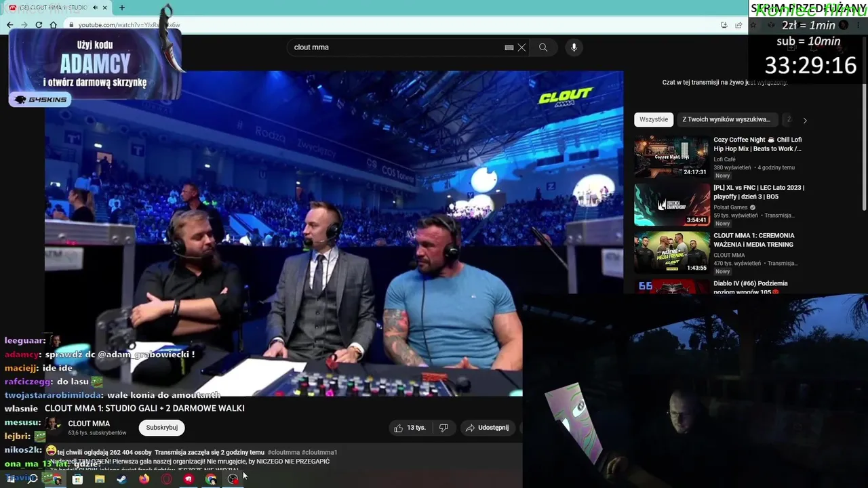
Task: Click the video player showing commentators
Action: (x=334, y=233)
